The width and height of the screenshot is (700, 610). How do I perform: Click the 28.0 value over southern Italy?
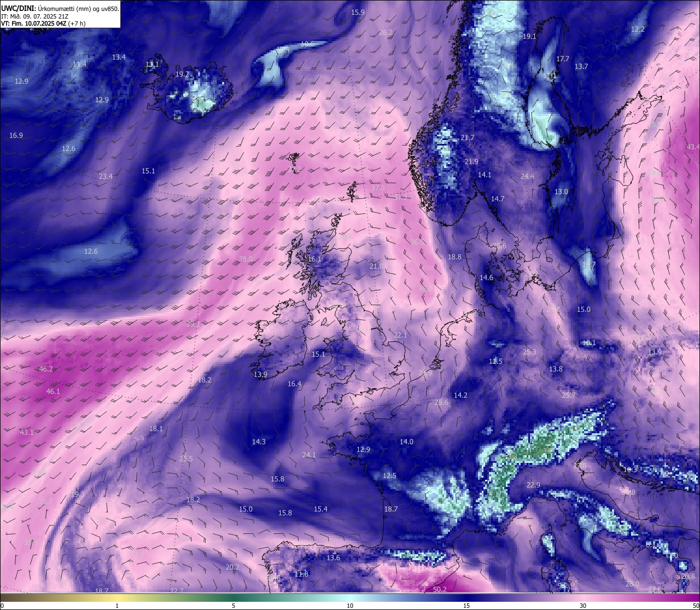[x=632, y=584]
